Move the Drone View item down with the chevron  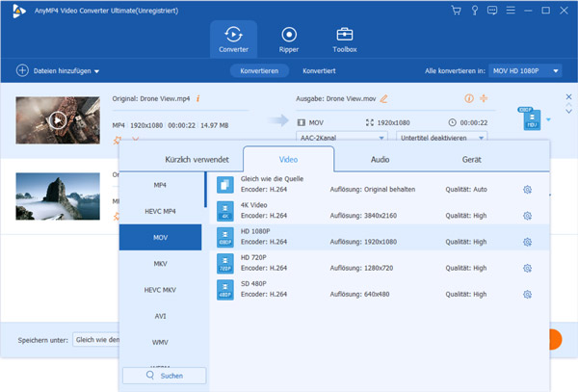(568, 111)
